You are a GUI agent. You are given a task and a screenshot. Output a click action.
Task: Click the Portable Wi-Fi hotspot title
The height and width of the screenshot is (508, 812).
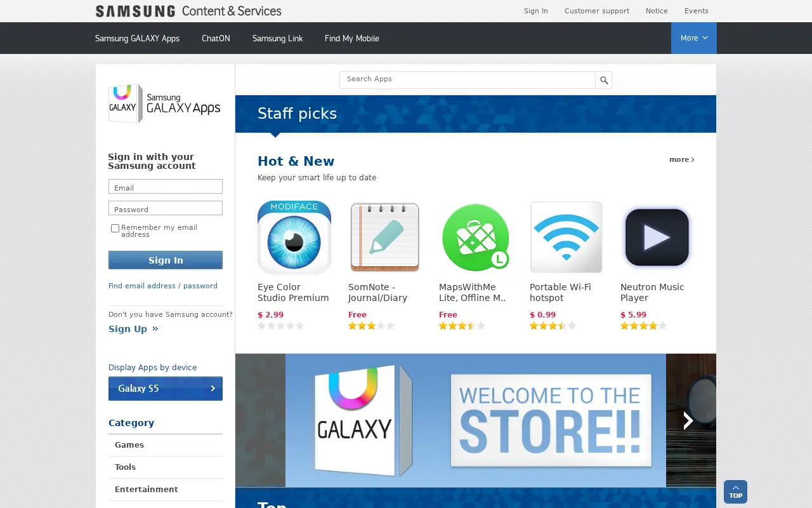[x=560, y=292]
